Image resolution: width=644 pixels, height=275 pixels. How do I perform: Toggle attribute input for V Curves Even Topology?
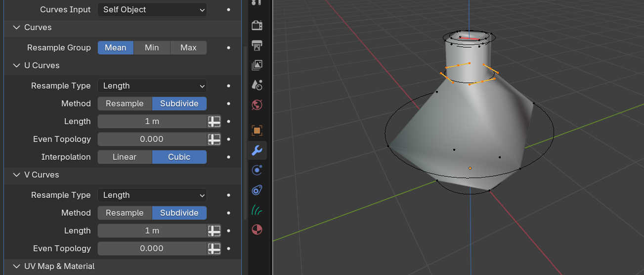(x=214, y=248)
